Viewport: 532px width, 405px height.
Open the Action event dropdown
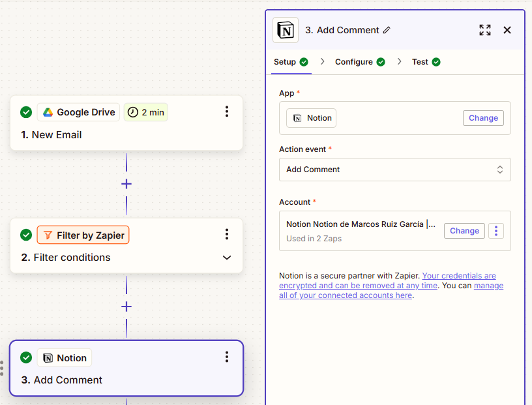coord(395,169)
